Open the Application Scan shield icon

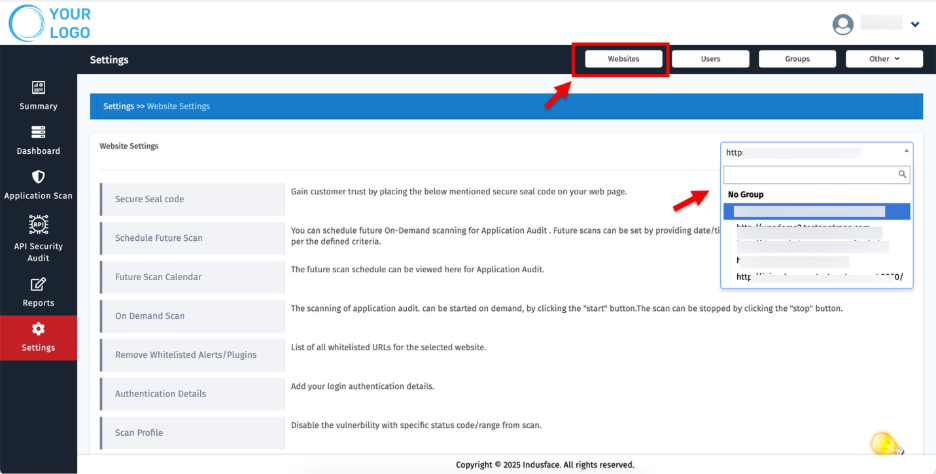pos(38,177)
